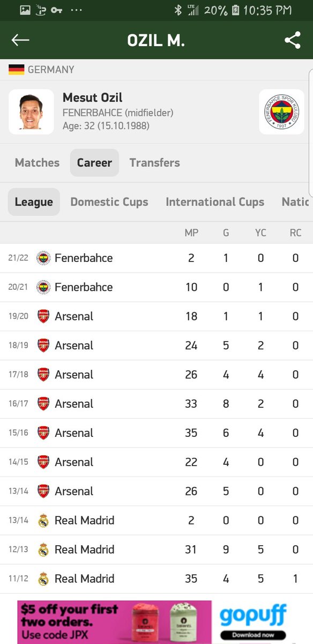This screenshot has height=644, width=313.
Task: Switch to the Transfers tab
Action: coord(154,163)
